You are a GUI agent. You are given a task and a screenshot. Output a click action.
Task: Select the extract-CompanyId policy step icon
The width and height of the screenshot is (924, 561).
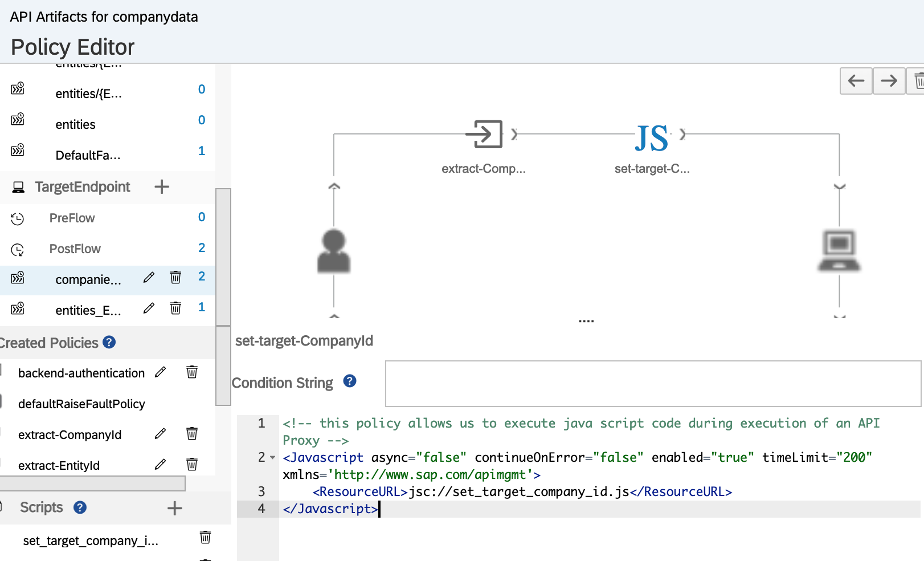[484, 135]
